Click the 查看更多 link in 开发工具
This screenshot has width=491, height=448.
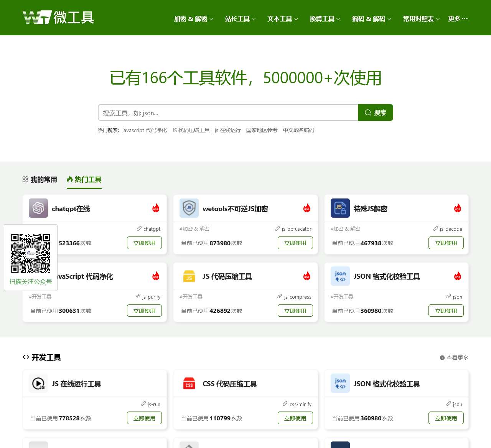click(x=454, y=358)
